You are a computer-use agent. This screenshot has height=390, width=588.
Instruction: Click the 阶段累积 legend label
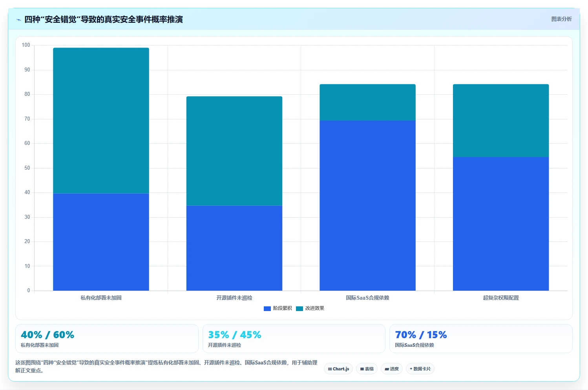click(x=283, y=308)
